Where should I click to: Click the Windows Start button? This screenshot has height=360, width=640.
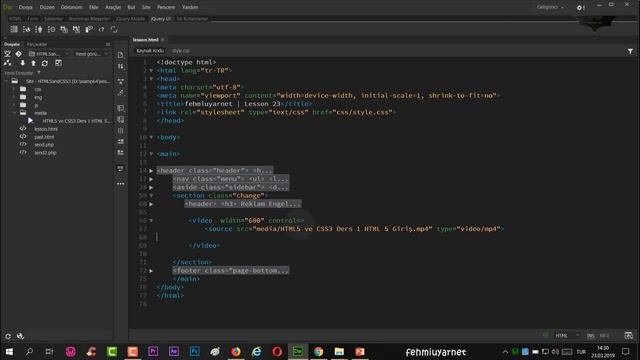tap(9, 351)
